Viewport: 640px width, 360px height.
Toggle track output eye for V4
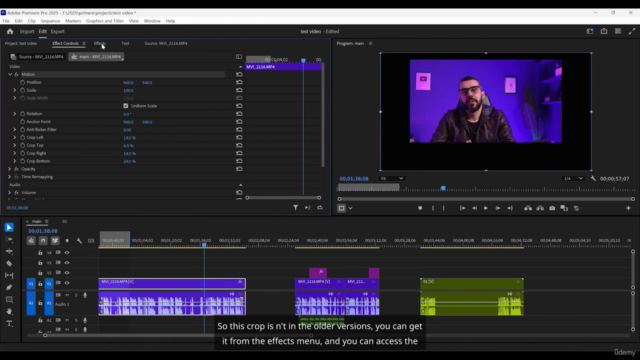click(67, 253)
